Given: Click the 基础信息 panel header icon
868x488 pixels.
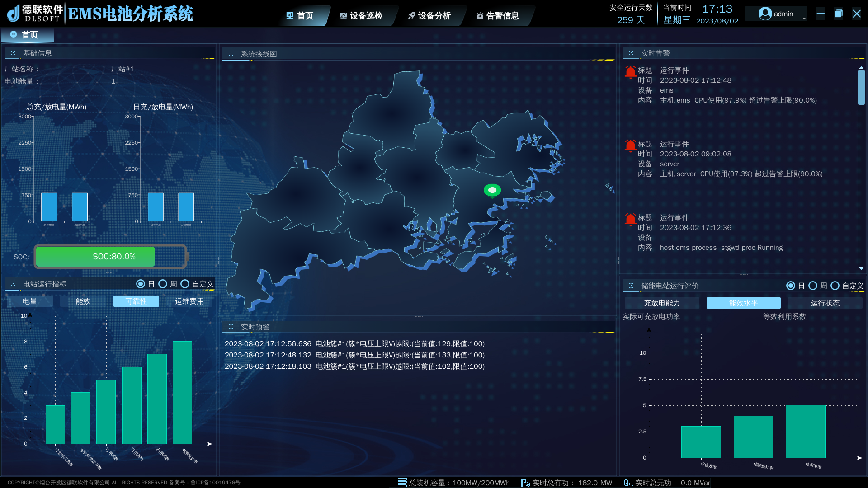Looking at the screenshot, I should coord(13,53).
